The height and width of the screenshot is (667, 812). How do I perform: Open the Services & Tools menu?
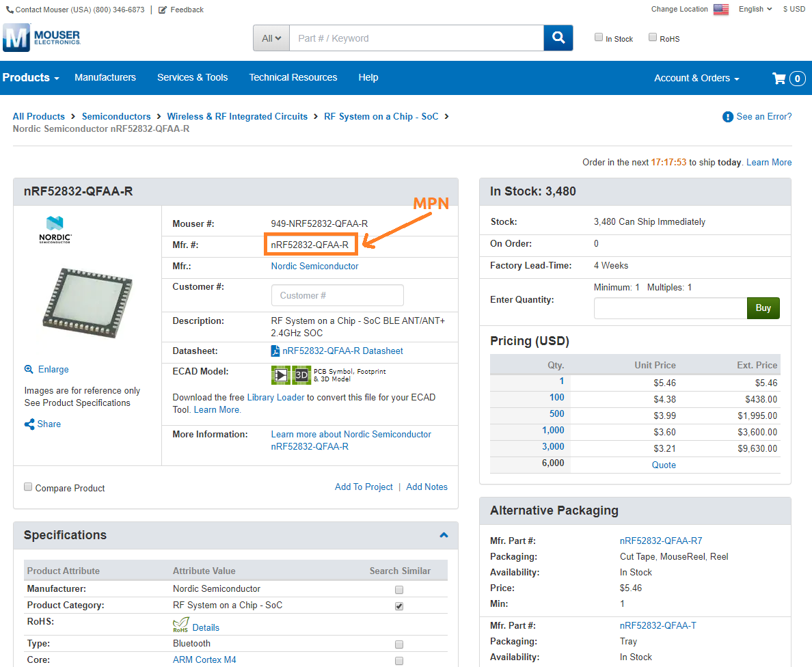tap(193, 78)
